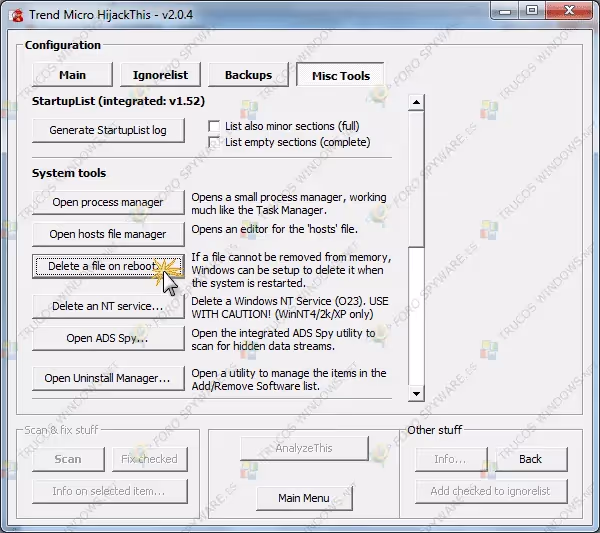Switch to the Main tab
The width and height of the screenshot is (600, 533).
point(72,75)
